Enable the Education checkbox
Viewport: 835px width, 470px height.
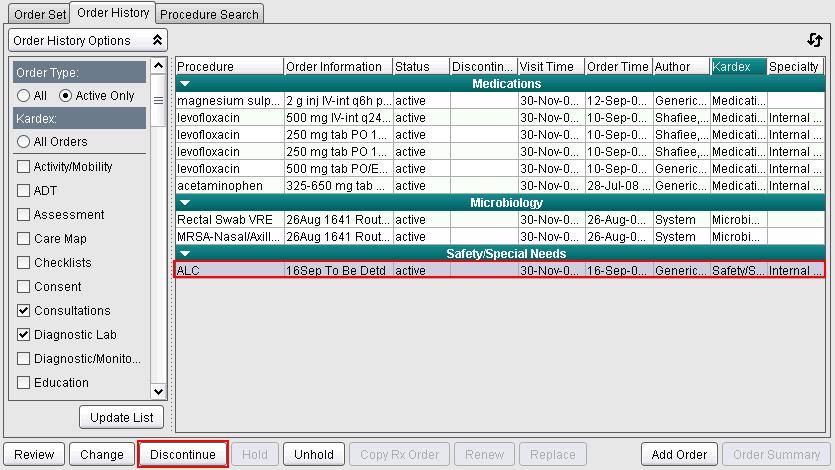click(23, 382)
